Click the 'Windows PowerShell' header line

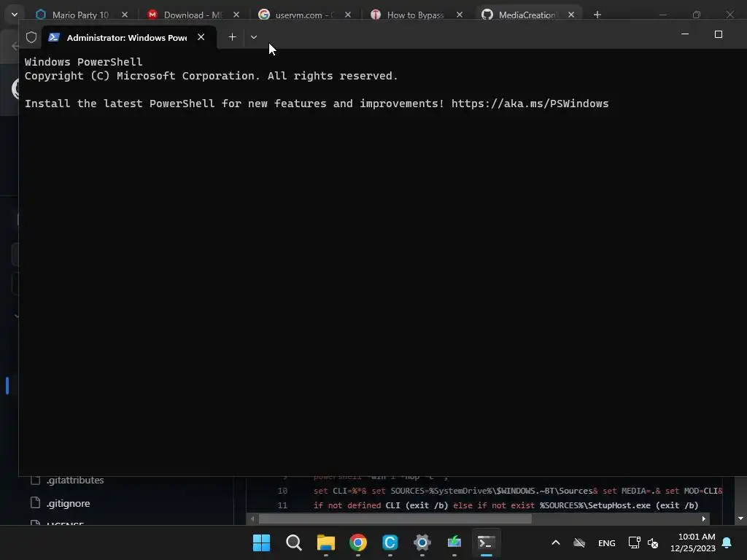83,62
